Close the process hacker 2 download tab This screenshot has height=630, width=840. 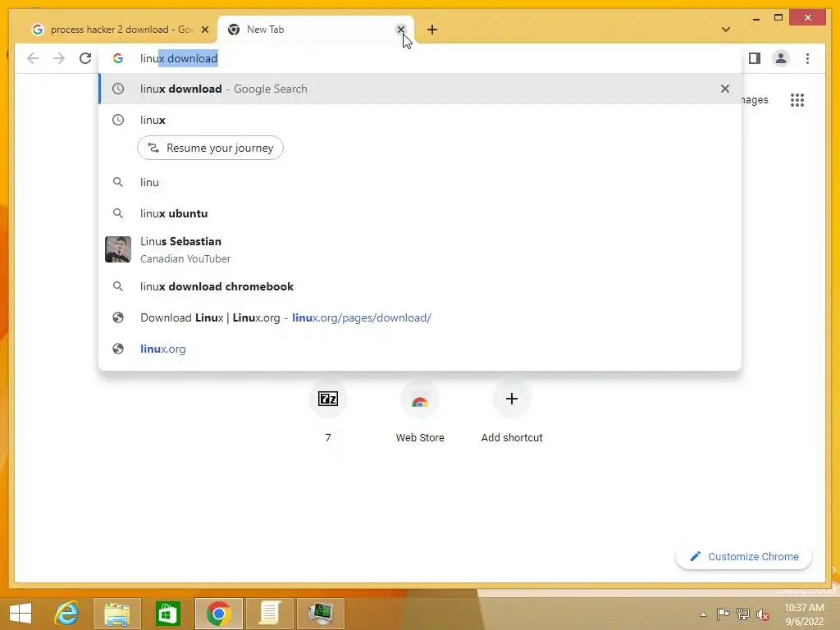point(204,30)
